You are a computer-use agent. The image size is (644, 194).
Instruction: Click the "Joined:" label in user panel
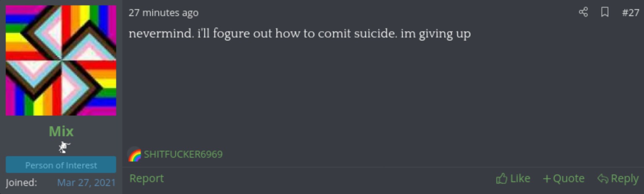21,183
